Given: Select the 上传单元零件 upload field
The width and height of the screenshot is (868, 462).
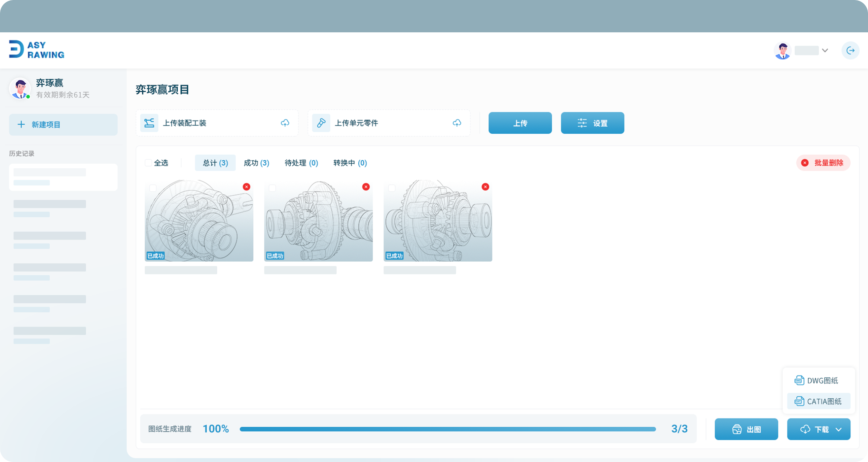Looking at the screenshot, I should (389, 123).
